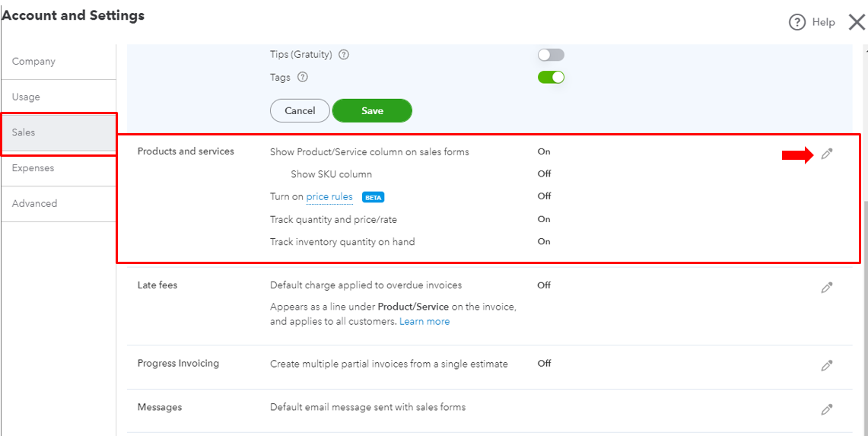The width and height of the screenshot is (868, 436).
Task: Enable the Tips (Gratuity) toggle
Action: coord(551,55)
